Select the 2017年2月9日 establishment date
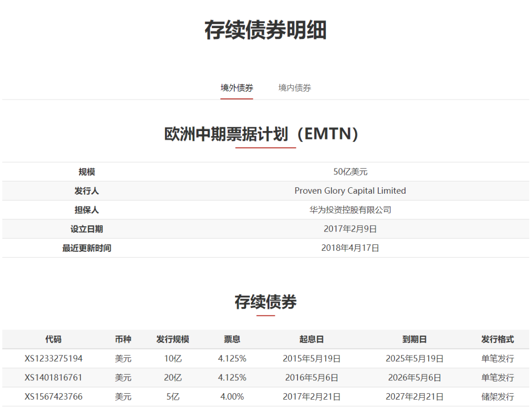The width and height of the screenshot is (532, 410). pos(350,229)
